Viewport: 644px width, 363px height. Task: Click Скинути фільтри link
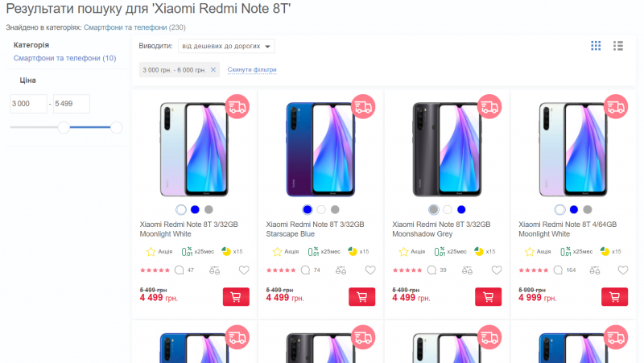click(252, 69)
